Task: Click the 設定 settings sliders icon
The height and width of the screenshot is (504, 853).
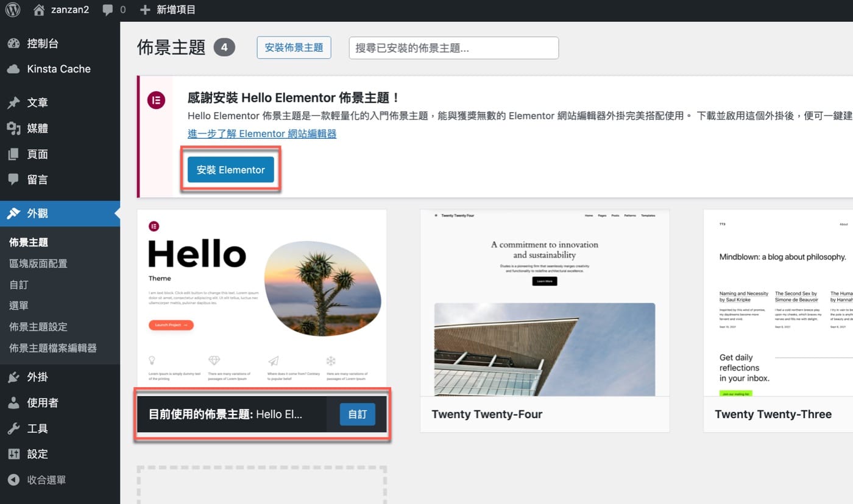Action: coord(13,454)
